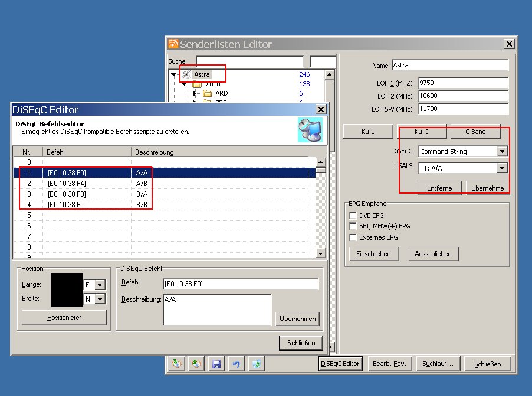Click the Beschreibung column header
This screenshot has height=396, width=532.
[x=219, y=152]
